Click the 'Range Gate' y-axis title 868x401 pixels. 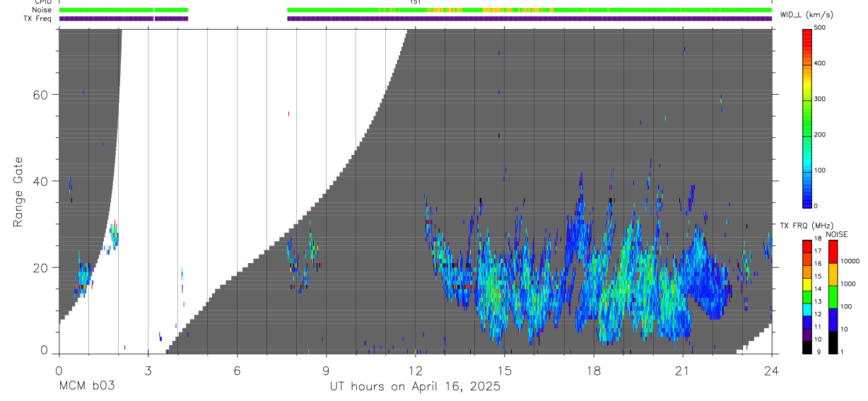pos(18,192)
